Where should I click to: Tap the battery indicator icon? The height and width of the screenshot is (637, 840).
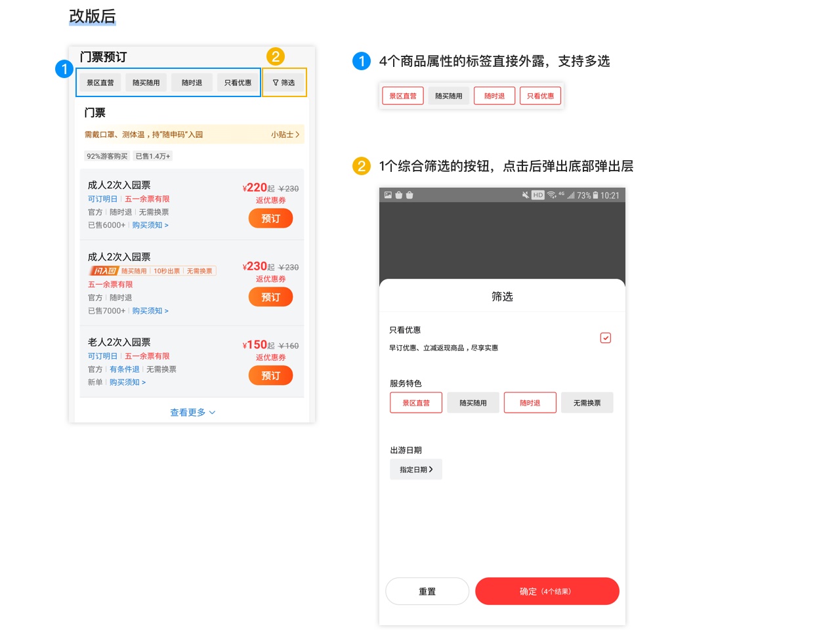tap(595, 195)
